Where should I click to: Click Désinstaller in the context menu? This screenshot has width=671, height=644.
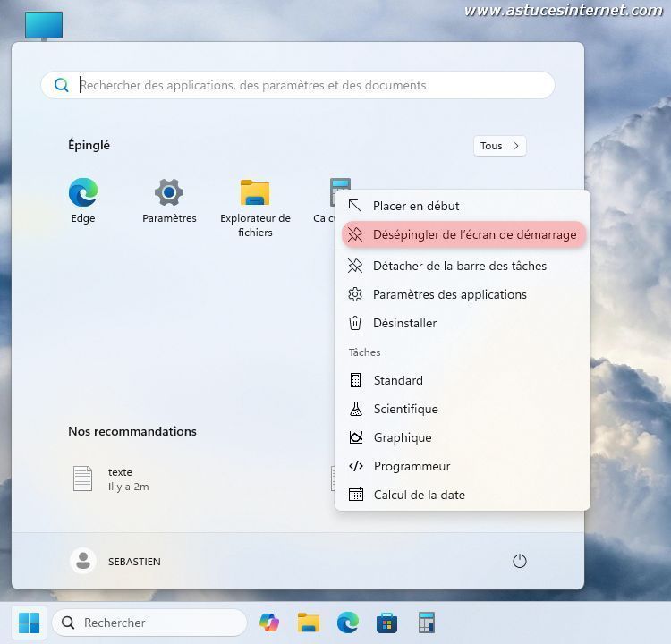(x=404, y=323)
